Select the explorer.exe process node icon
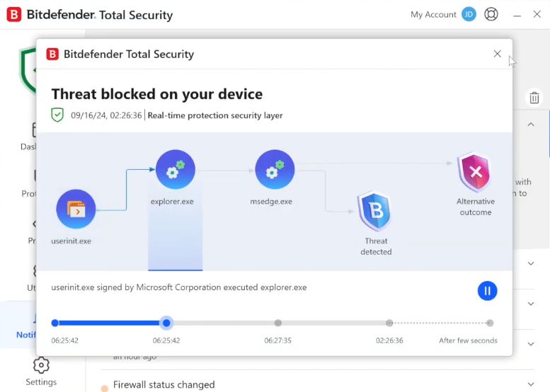Viewport: 550px width, 392px height. pyautogui.click(x=176, y=170)
